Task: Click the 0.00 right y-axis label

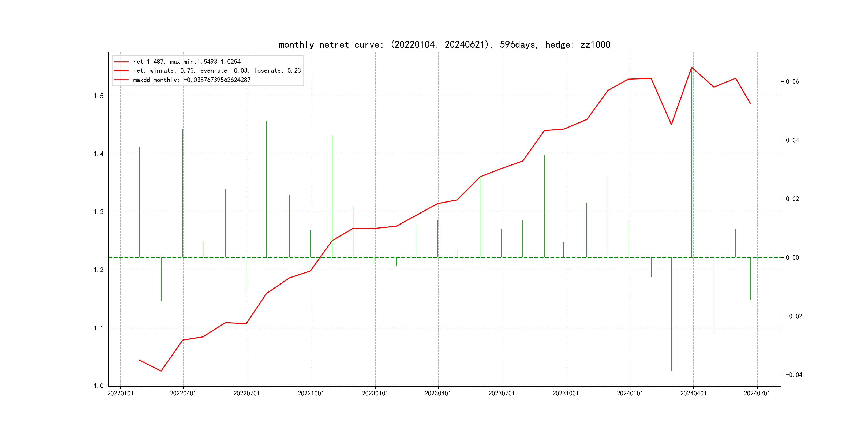Action: pyautogui.click(x=792, y=258)
